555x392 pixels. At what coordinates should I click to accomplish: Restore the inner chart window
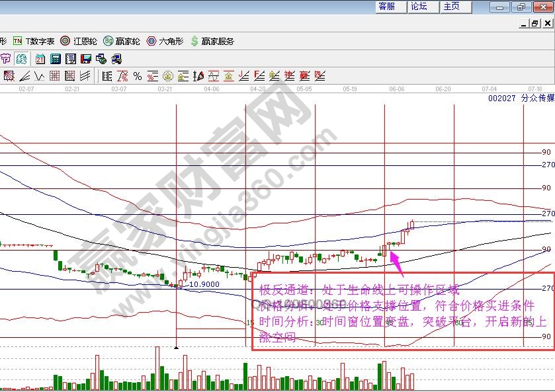[x=534, y=24]
